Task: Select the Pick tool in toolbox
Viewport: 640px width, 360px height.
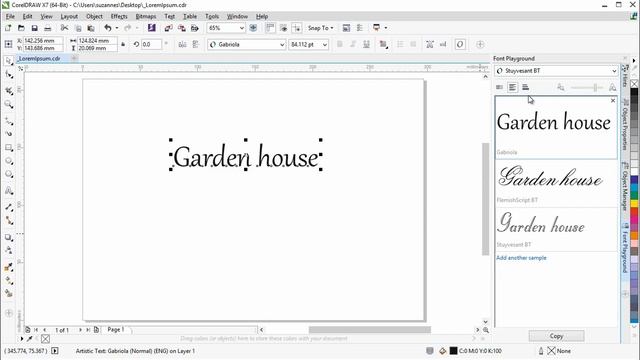Action: click(x=9, y=61)
